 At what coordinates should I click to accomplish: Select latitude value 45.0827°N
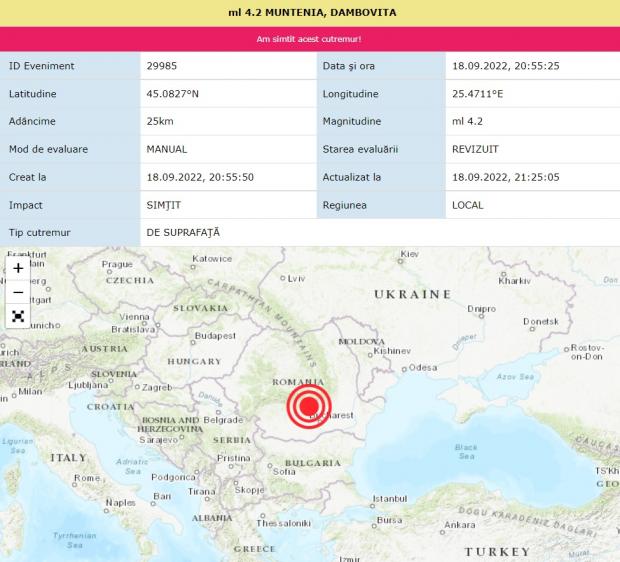[x=172, y=94]
